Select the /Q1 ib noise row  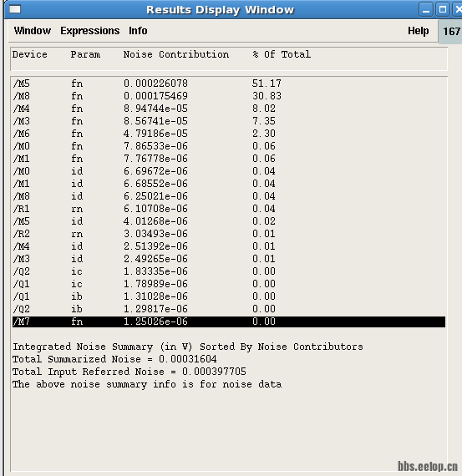(229, 296)
